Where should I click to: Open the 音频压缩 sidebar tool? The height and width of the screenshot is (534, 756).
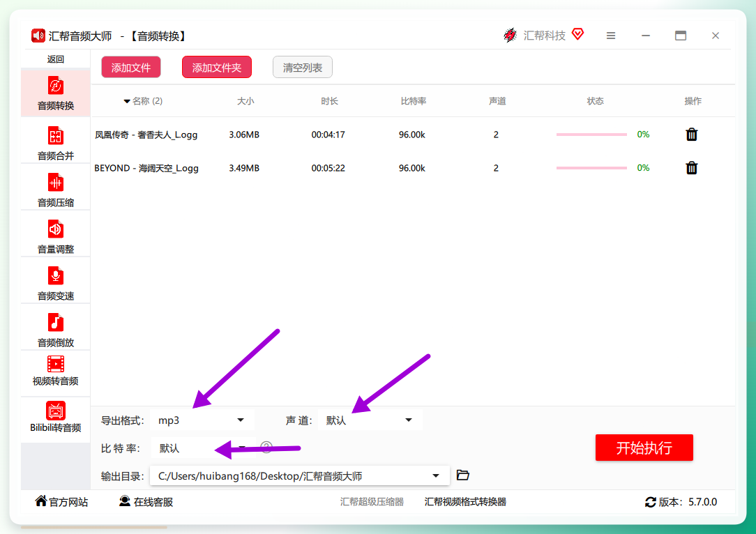coord(56,190)
